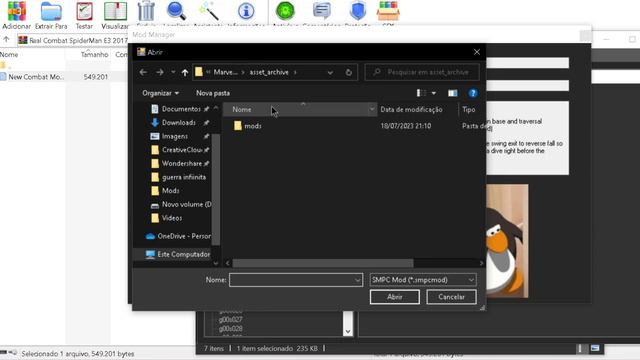
Task: Click the Mod Manager list scroll down arrow
Action: pyautogui.click(x=348, y=331)
